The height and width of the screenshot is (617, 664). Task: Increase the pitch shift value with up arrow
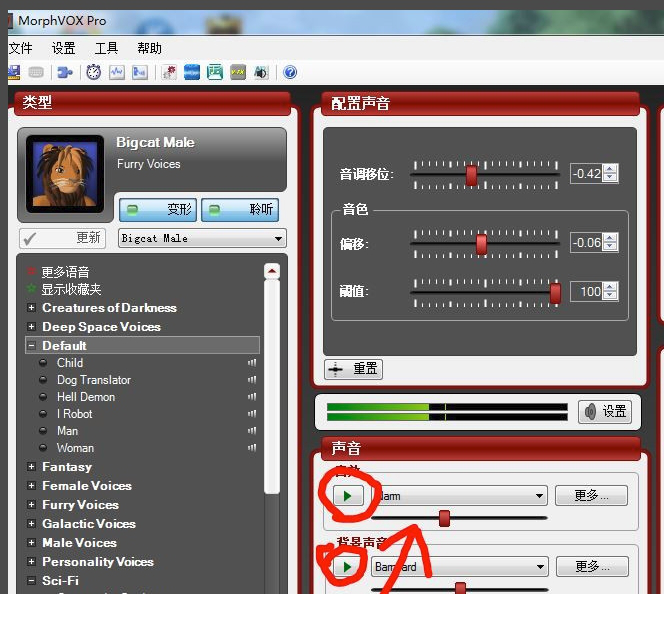click(x=610, y=169)
